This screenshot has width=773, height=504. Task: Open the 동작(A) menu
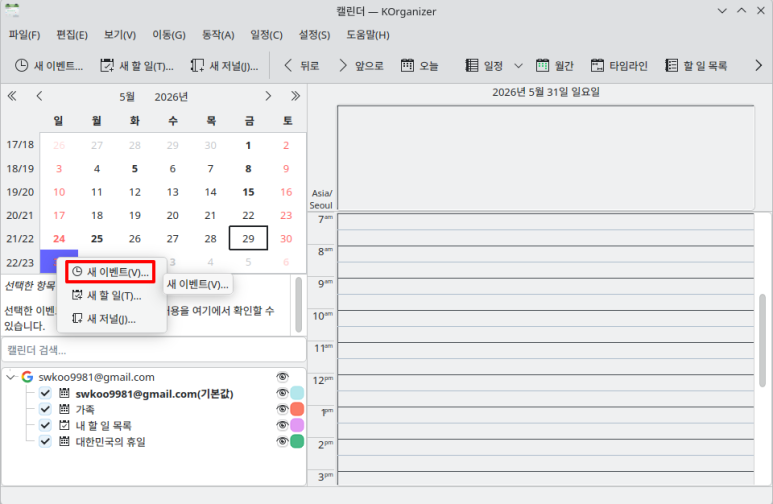tap(218, 35)
